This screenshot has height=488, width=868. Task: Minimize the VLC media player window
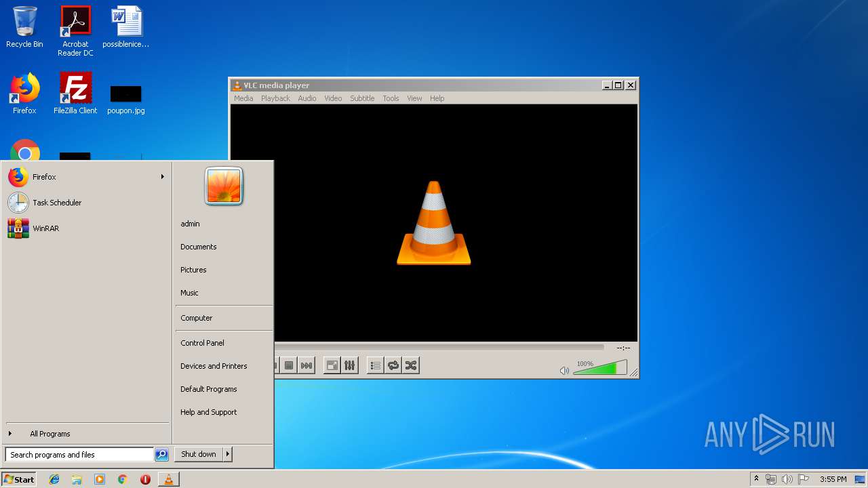pyautogui.click(x=606, y=85)
